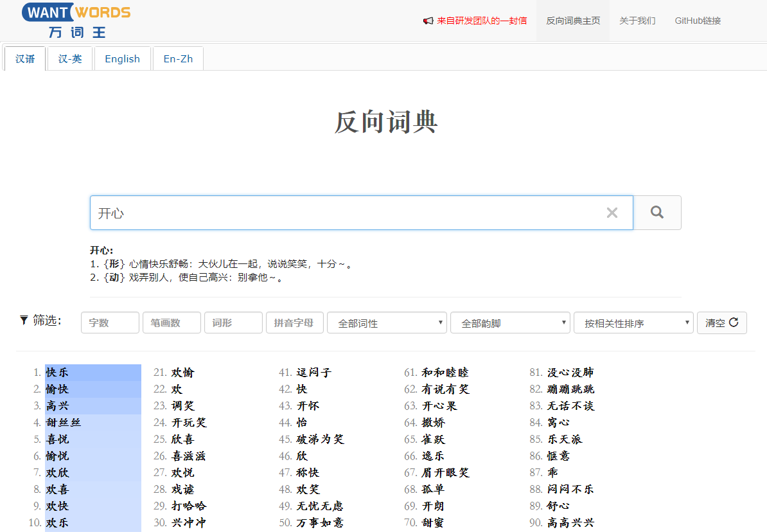Select result word 喜滋滋

[x=189, y=456]
